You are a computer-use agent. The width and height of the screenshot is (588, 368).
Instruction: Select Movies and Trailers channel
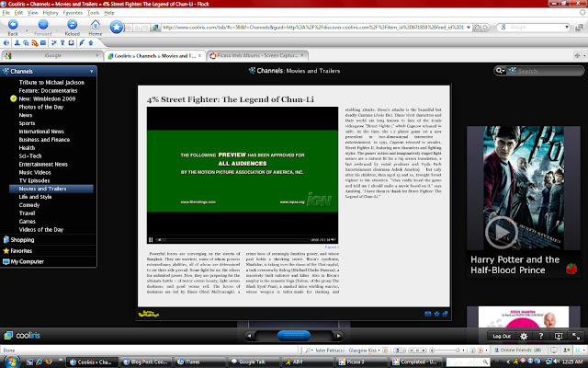[51, 189]
